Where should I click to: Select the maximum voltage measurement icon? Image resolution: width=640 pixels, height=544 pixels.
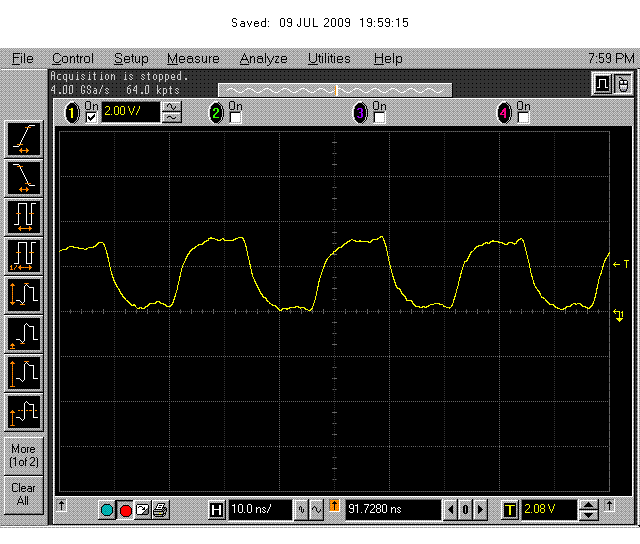point(24,373)
